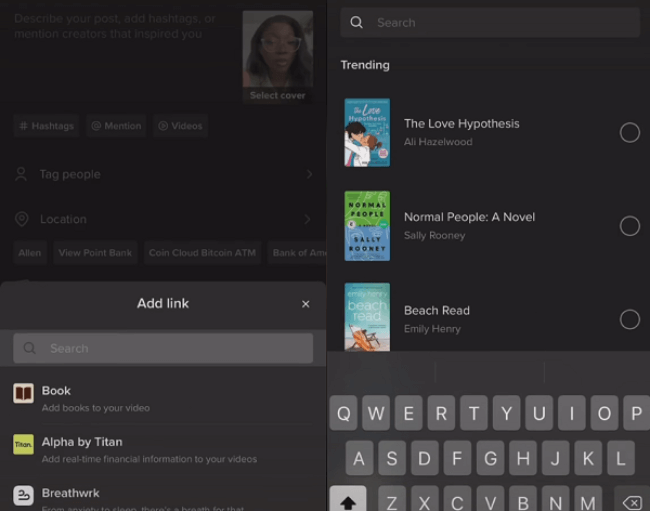
Task: Click the Add link search field
Action: coord(163,348)
